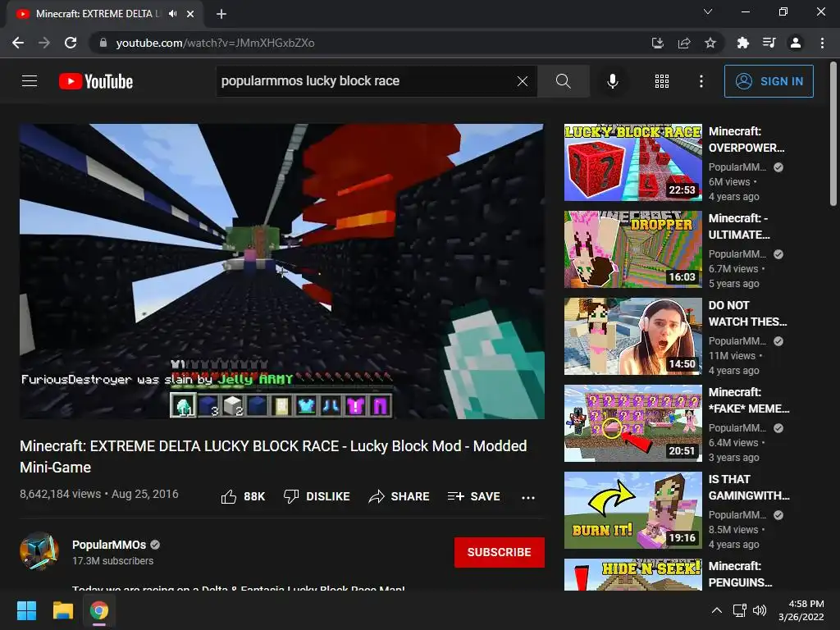Click the magnifier search button
This screenshot has height=630, width=840.
pos(563,81)
